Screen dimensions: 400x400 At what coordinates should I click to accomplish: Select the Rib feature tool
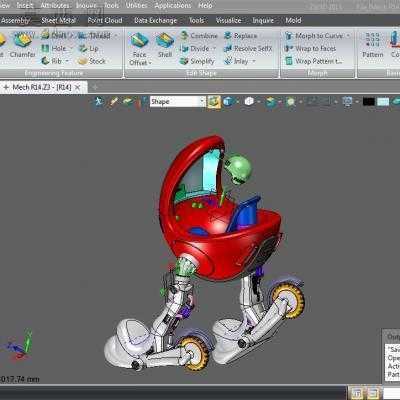pos(52,61)
